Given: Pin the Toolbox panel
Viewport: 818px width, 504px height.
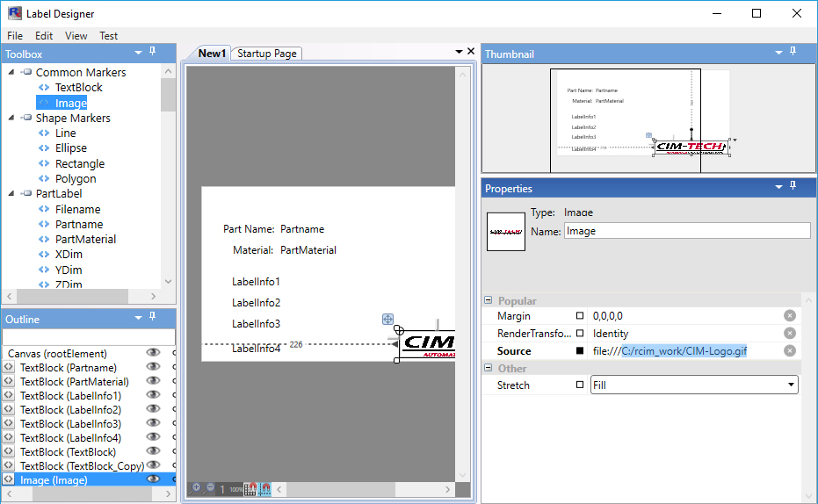Looking at the screenshot, I should point(152,52).
